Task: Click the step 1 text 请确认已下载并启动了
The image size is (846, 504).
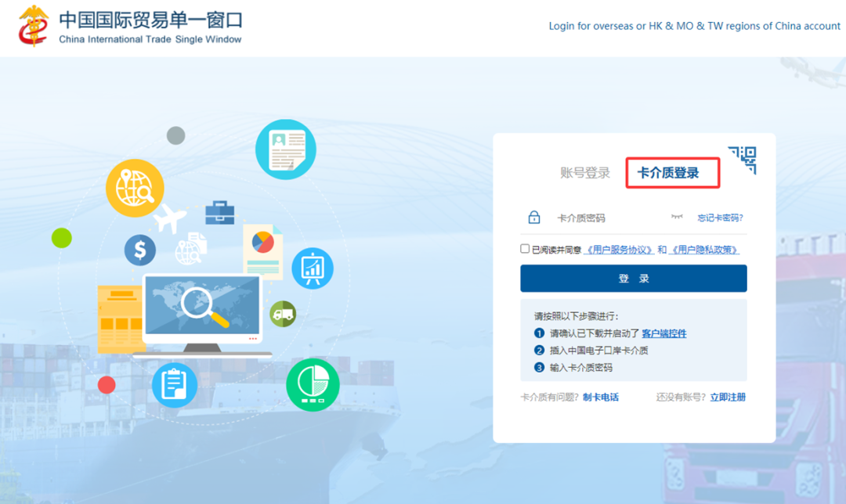Action: [x=595, y=333]
